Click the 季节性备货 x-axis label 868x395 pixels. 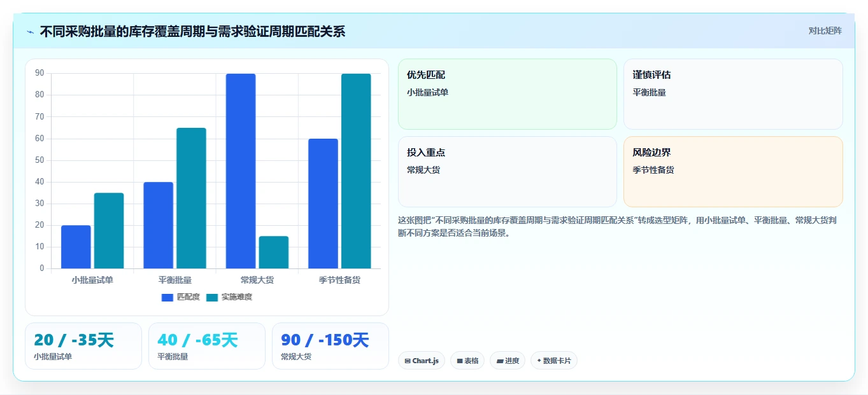point(339,280)
